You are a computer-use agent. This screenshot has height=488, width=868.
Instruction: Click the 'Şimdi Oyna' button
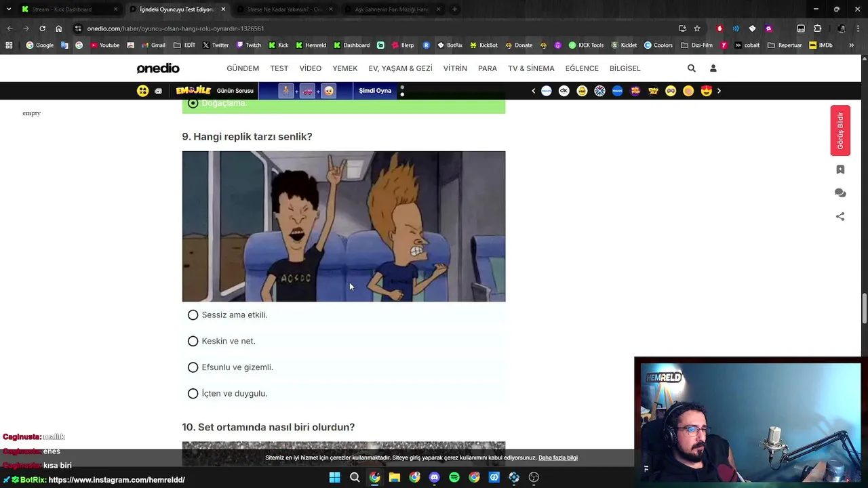(x=375, y=91)
